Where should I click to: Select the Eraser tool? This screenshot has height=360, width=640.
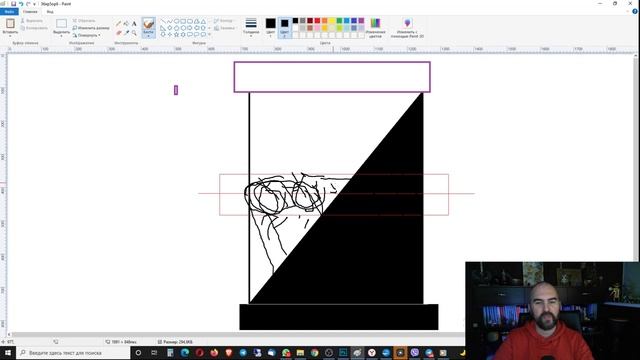(119, 33)
